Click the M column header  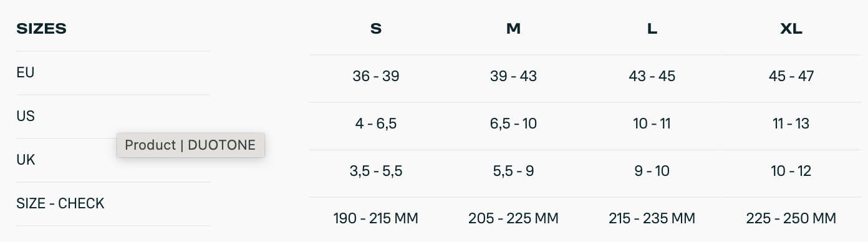point(514,29)
